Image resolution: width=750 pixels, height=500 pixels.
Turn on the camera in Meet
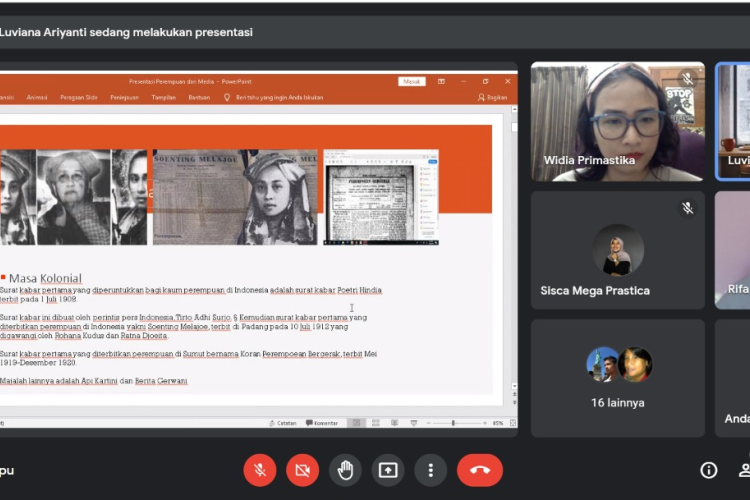(x=302, y=470)
